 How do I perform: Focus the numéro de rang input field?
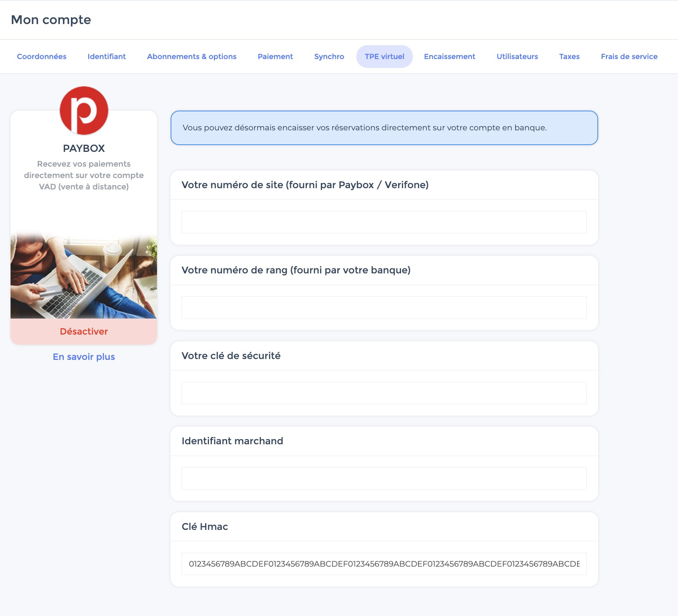point(384,308)
